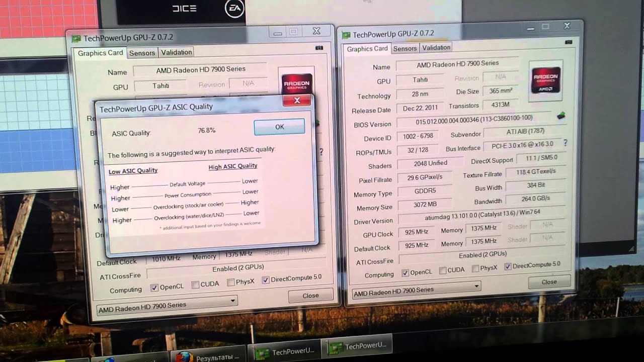The height and width of the screenshot is (362, 644).
Task: Click the 'Dec 22, 2011' Release Date field
Action: 420,108
